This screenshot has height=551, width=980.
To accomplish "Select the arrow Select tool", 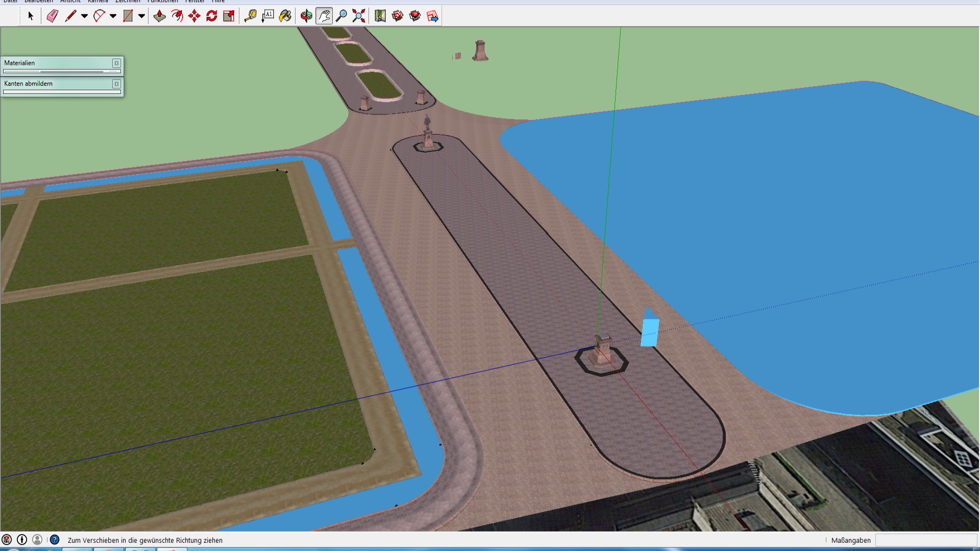I will point(30,16).
